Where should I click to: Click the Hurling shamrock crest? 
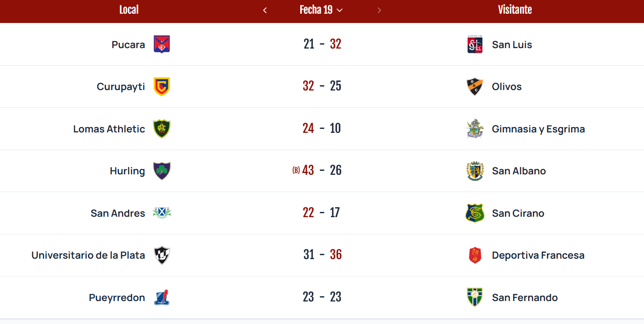(x=162, y=171)
